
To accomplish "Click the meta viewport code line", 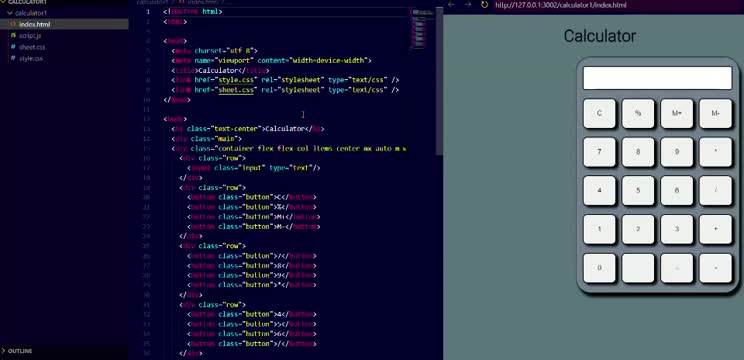I will [x=271, y=61].
